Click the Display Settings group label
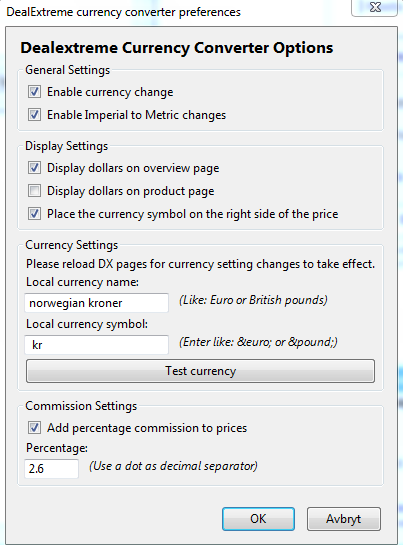The image size is (403, 545). 66,146
